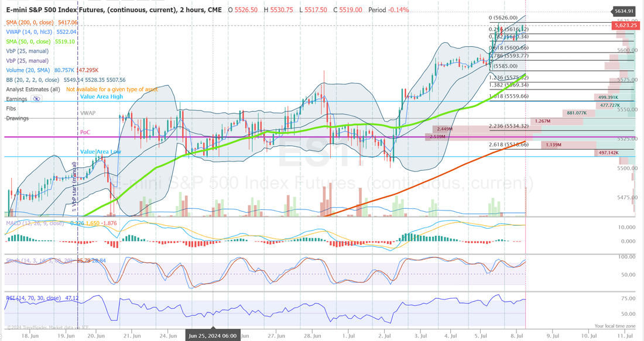644x341 pixels.
Task: Click the 5634.91 cursor price tag
Action: (624, 11)
